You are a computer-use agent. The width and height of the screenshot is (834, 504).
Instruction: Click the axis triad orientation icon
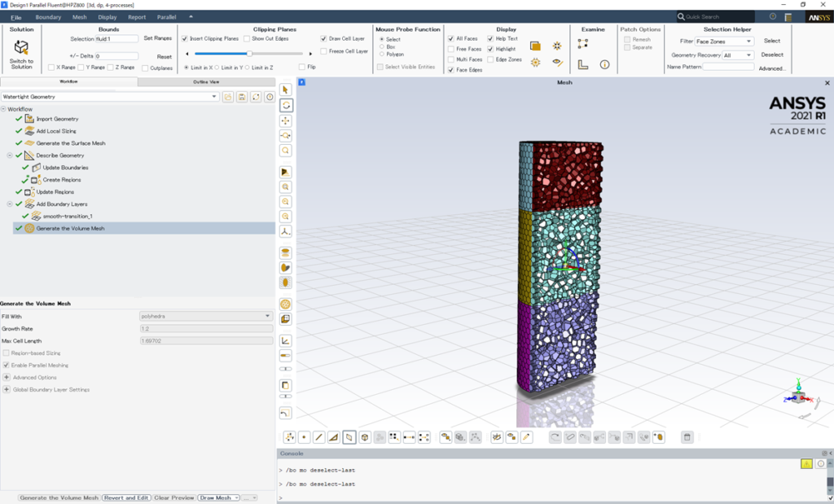pos(286,231)
